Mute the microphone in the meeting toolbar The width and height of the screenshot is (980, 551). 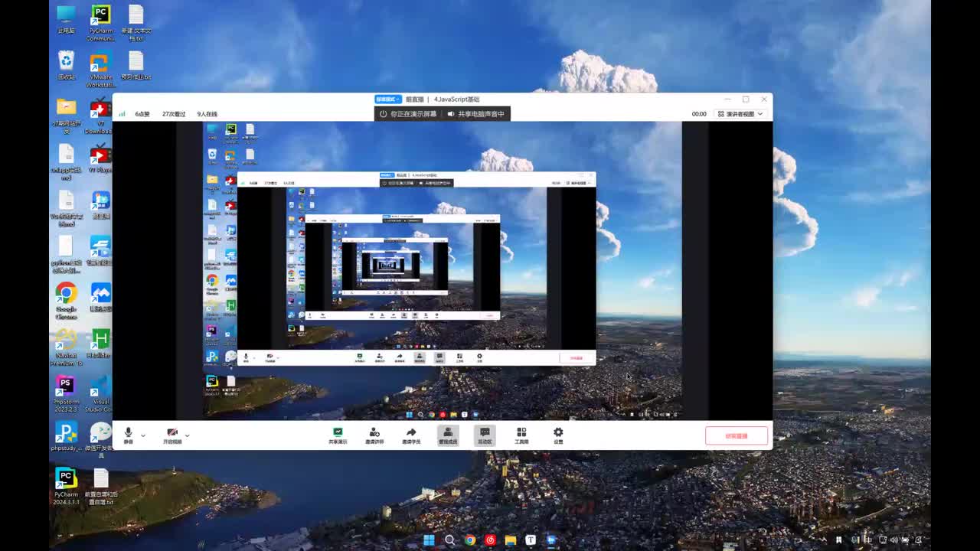pos(129,435)
